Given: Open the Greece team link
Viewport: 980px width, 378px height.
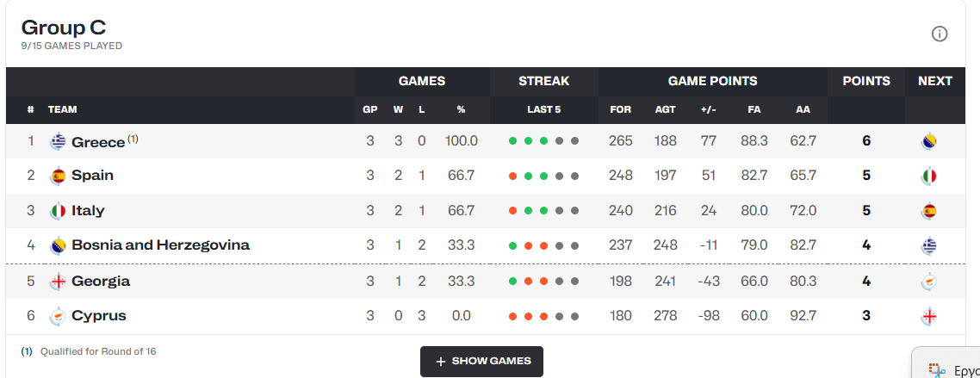Looking at the screenshot, I should (98, 142).
